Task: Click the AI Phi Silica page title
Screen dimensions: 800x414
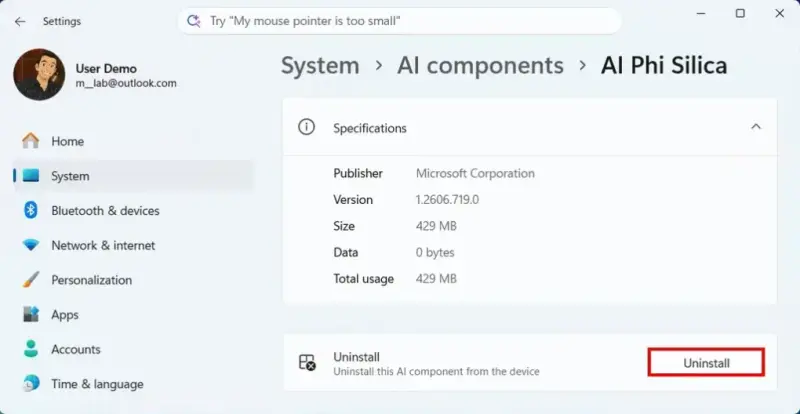Action: pos(664,66)
